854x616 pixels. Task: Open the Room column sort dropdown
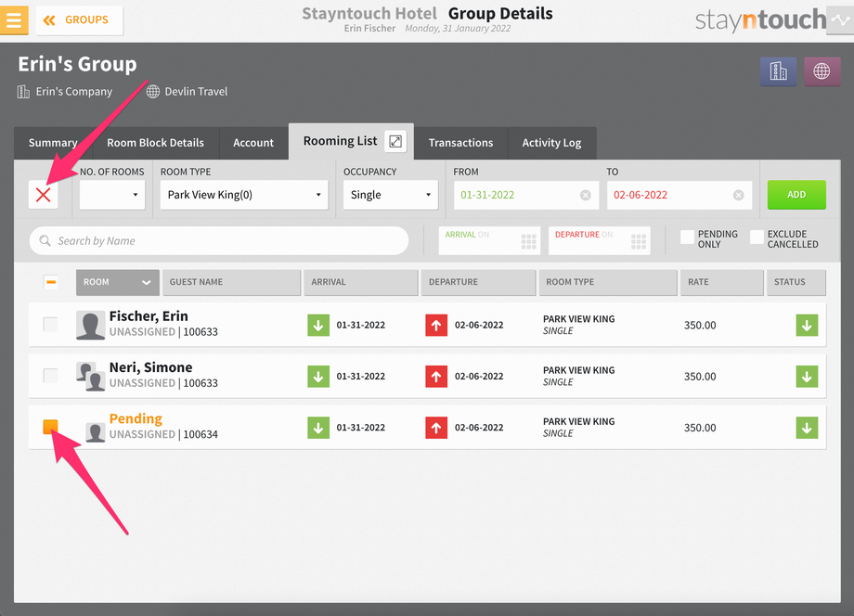pos(118,282)
